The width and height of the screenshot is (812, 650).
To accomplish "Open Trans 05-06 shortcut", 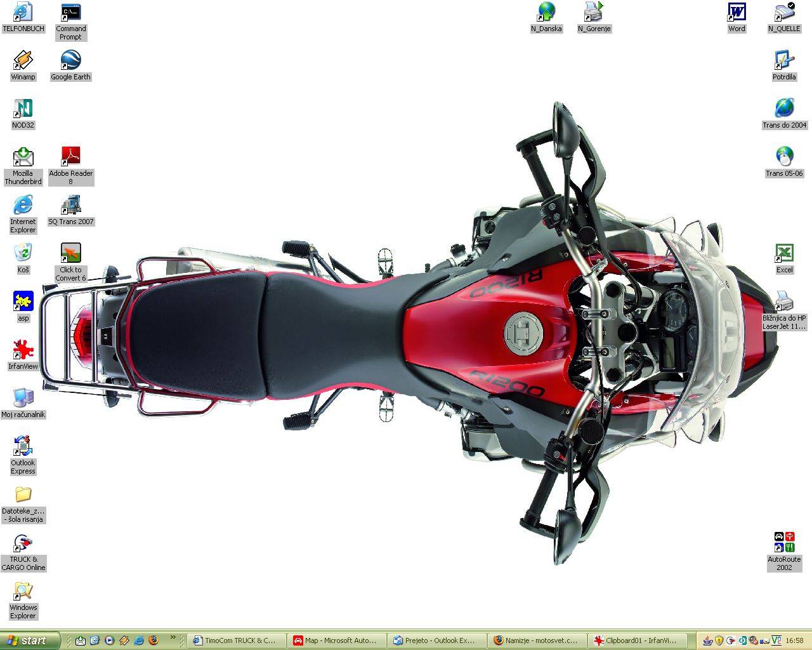I will pos(784,162).
